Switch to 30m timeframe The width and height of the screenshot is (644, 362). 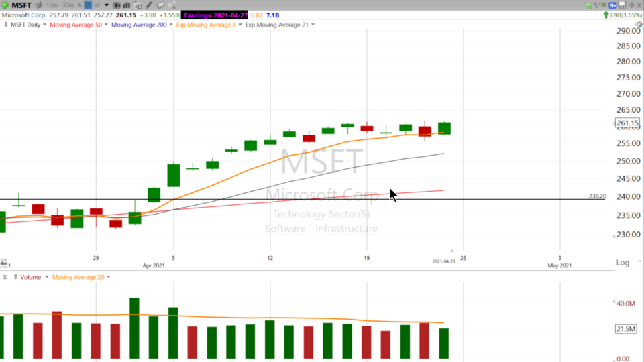[68, 5]
